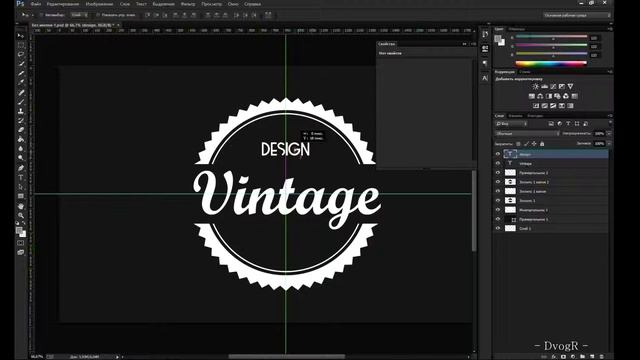This screenshot has width=640, height=360.
Task: Add a Channel Mixer adjustment
Action: [566, 96]
